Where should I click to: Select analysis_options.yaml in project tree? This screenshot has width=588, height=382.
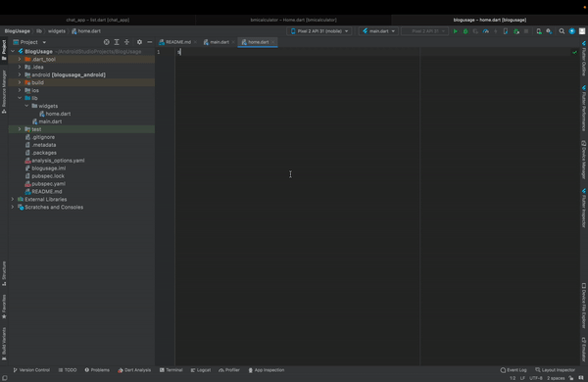click(x=58, y=161)
